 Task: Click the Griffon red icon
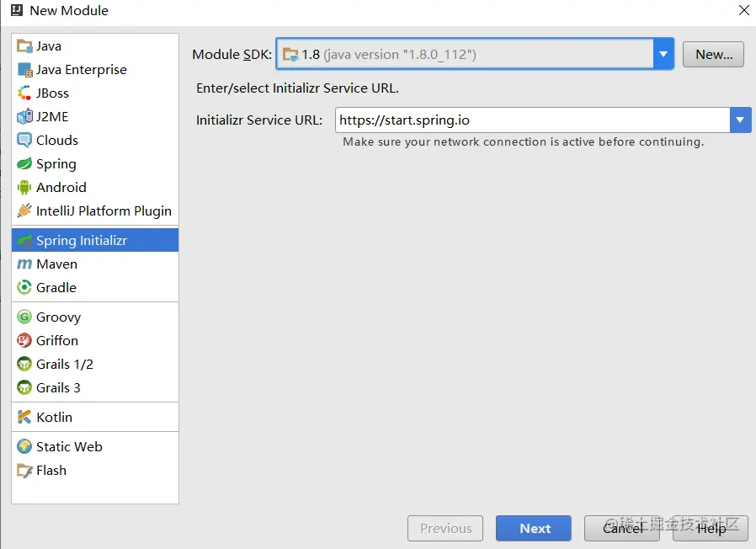coord(24,340)
